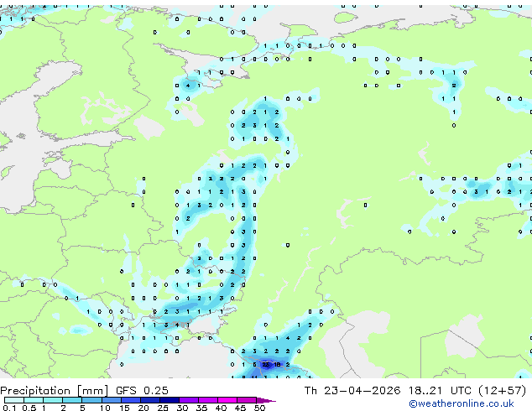Viewport: 532px width, 411px height.
Task: Select the 1–2 mm legend color box
Action: pyautogui.click(x=53, y=400)
